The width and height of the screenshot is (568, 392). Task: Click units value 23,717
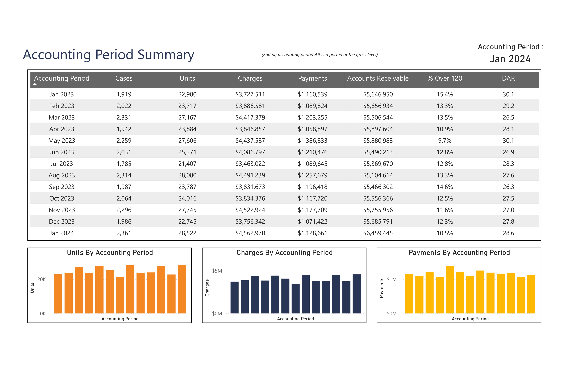187,106
